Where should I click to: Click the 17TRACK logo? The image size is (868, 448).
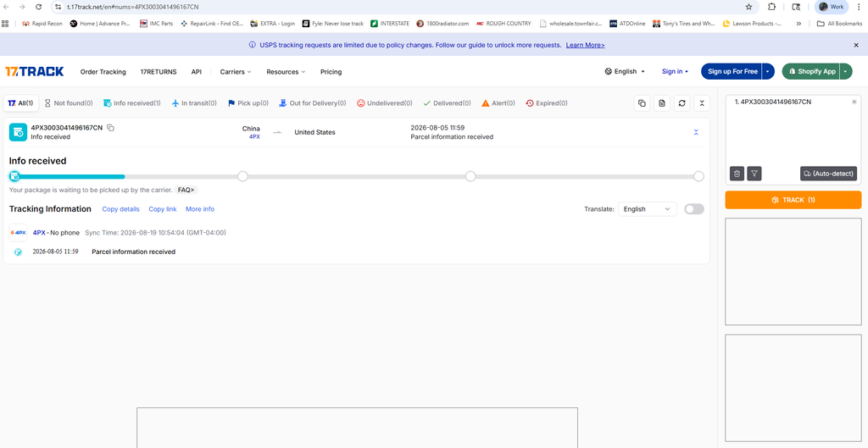click(34, 71)
